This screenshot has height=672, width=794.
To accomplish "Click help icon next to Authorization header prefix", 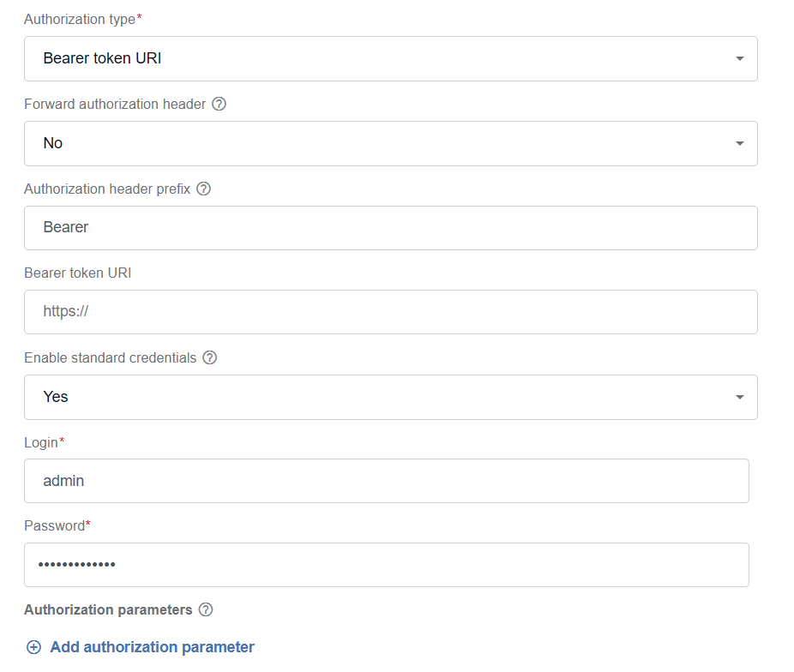I will [x=203, y=189].
